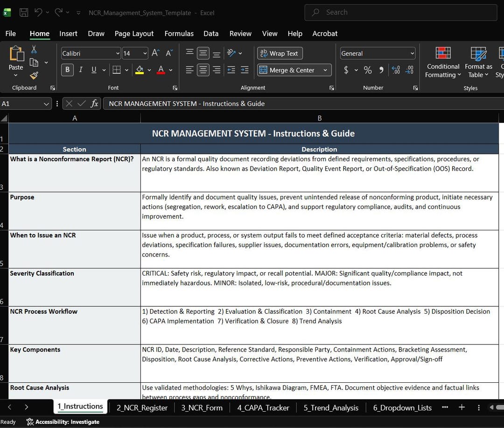Open the underline style dropdown arrow

click(104, 69)
